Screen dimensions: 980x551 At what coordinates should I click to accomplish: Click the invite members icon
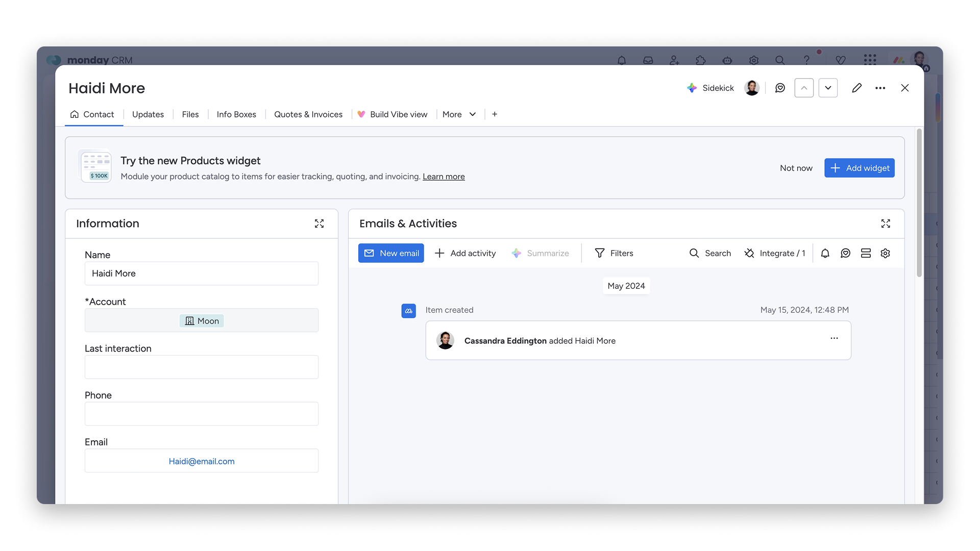tap(675, 60)
